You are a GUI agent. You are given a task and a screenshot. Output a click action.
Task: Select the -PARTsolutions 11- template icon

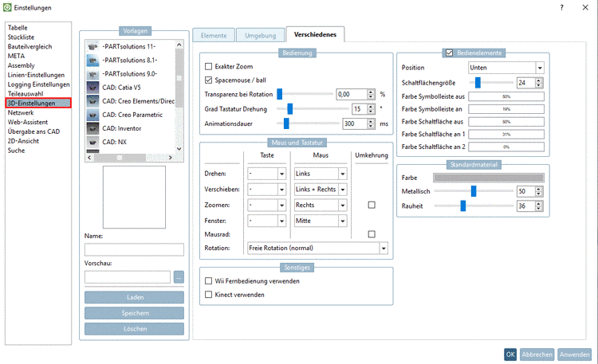point(92,46)
